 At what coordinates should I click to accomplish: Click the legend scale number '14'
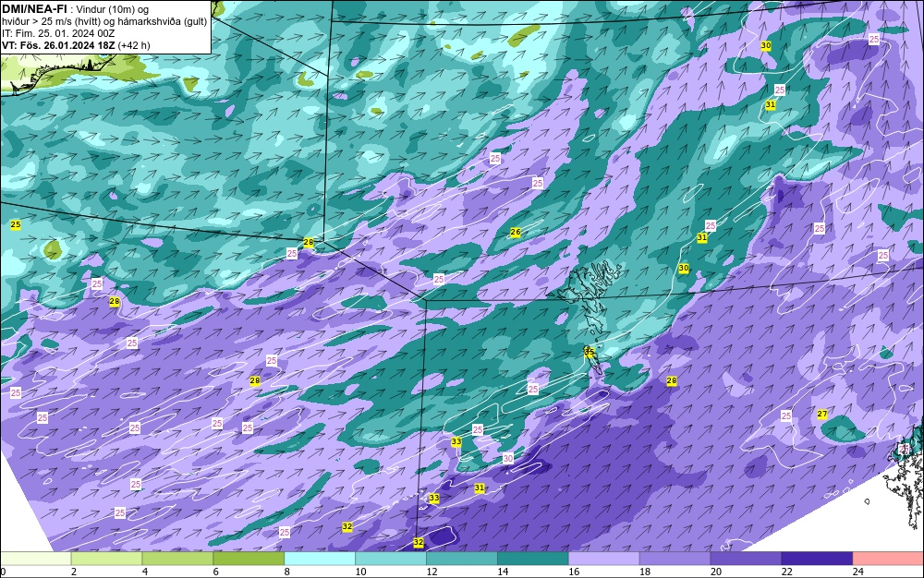click(x=503, y=572)
